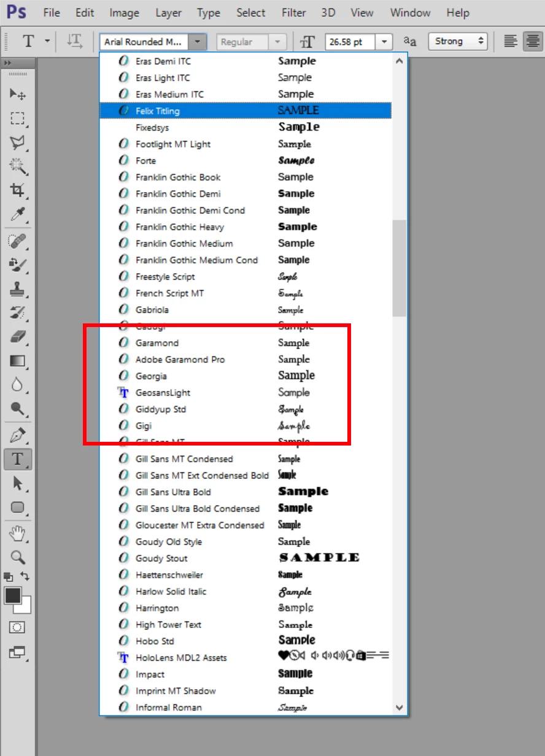Select the Hand tool

click(18, 533)
